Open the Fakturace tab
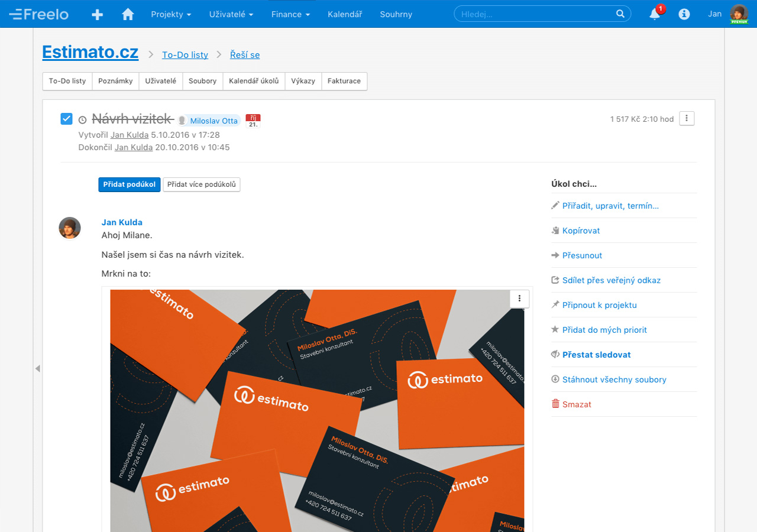Image resolution: width=757 pixels, height=532 pixels. click(x=344, y=81)
